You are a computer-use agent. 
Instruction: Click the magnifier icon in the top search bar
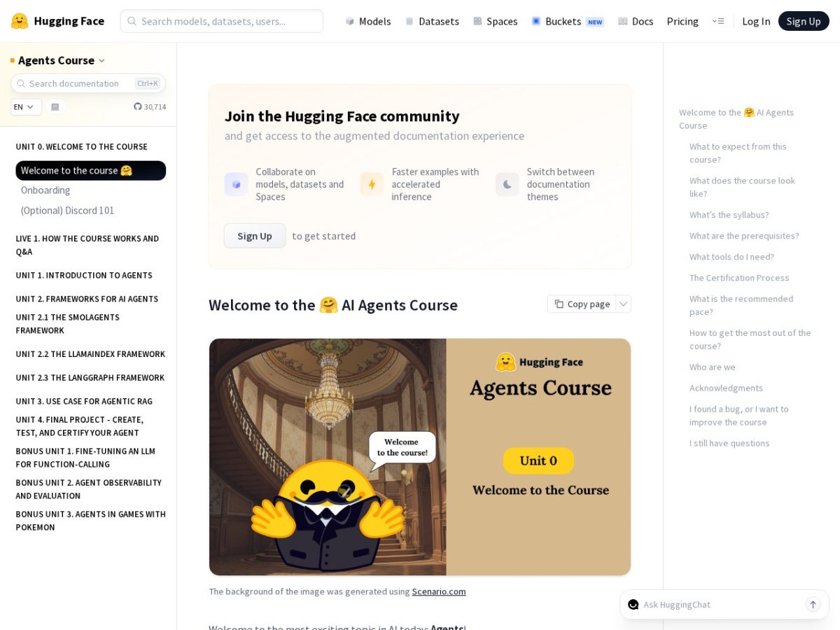click(132, 21)
